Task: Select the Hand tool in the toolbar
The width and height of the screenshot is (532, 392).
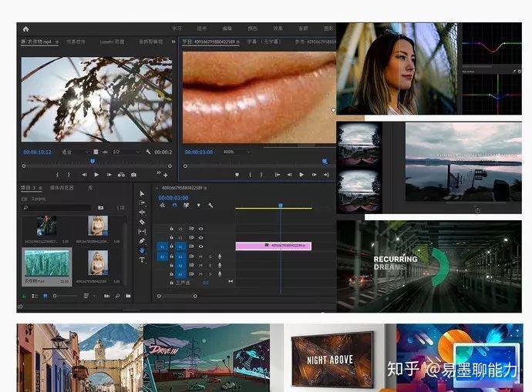Action: coord(142,250)
